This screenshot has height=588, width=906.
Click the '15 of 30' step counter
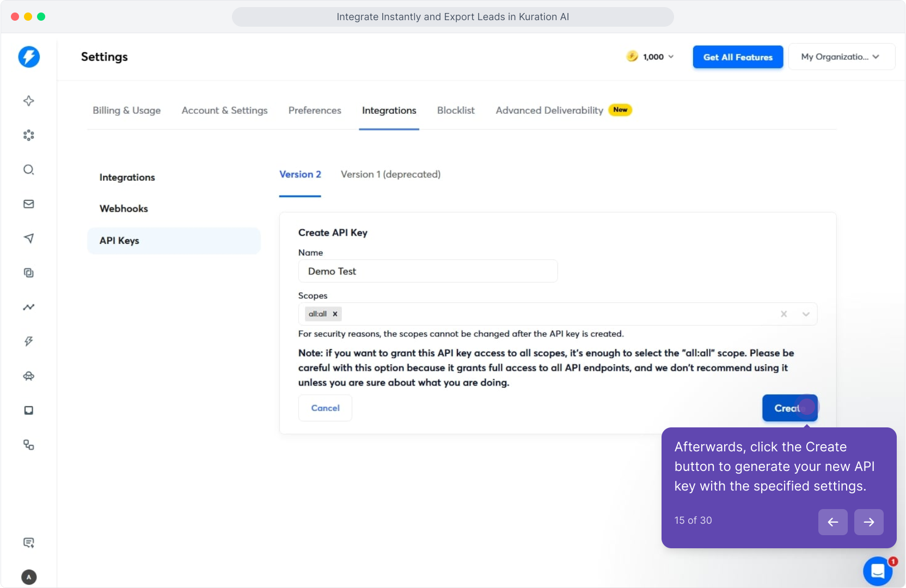(693, 520)
